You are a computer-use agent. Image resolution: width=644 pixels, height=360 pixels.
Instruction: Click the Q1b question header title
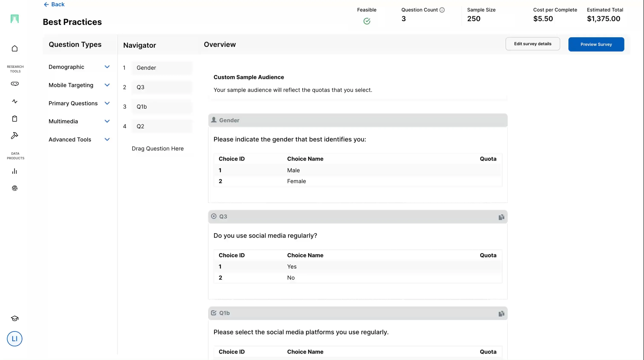point(224,313)
